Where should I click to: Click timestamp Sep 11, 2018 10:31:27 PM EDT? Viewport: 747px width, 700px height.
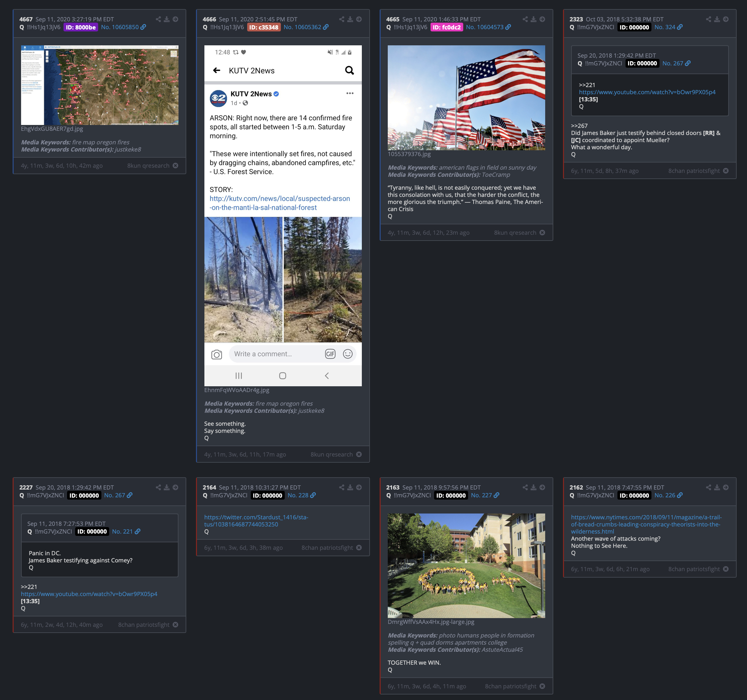coord(260,488)
